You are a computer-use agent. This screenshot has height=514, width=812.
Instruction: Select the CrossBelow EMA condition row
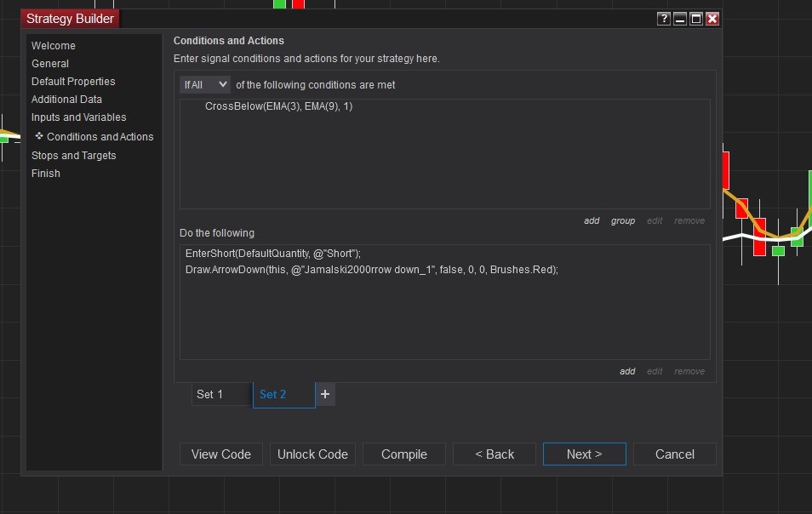tap(278, 106)
